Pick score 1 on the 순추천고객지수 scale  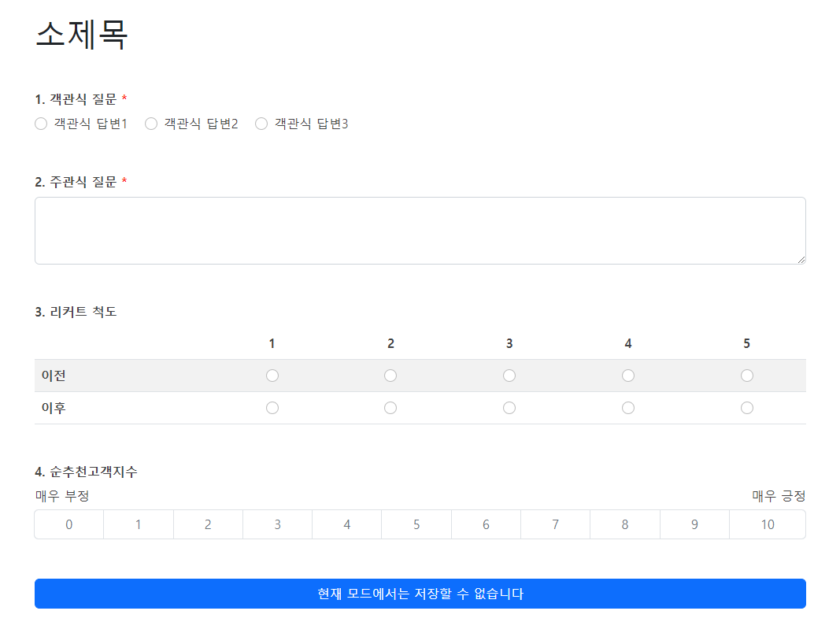tap(139, 524)
